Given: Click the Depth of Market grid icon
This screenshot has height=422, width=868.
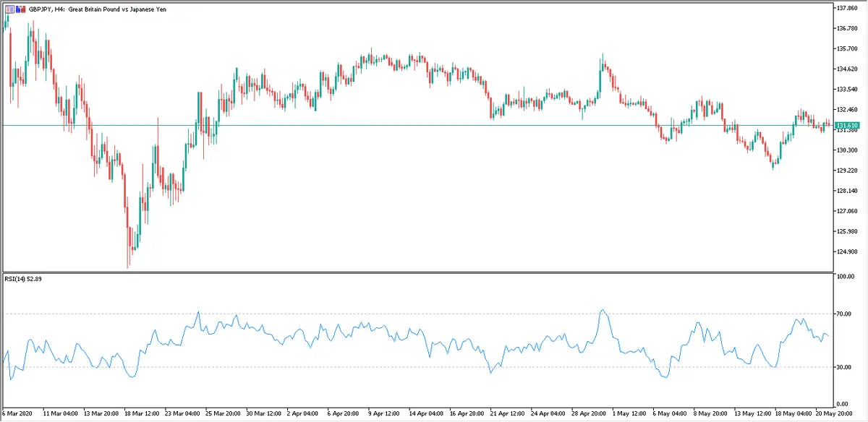Looking at the screenshot, I should click(x=8, y=9).
